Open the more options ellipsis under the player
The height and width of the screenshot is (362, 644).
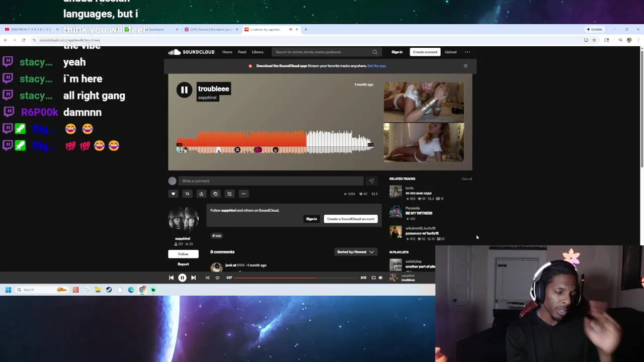244,194
